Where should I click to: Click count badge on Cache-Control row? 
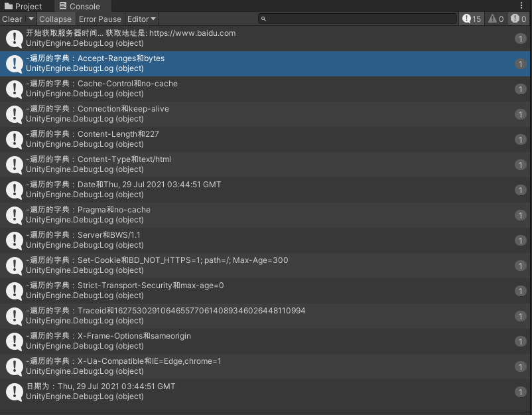(x=520, y=89)
